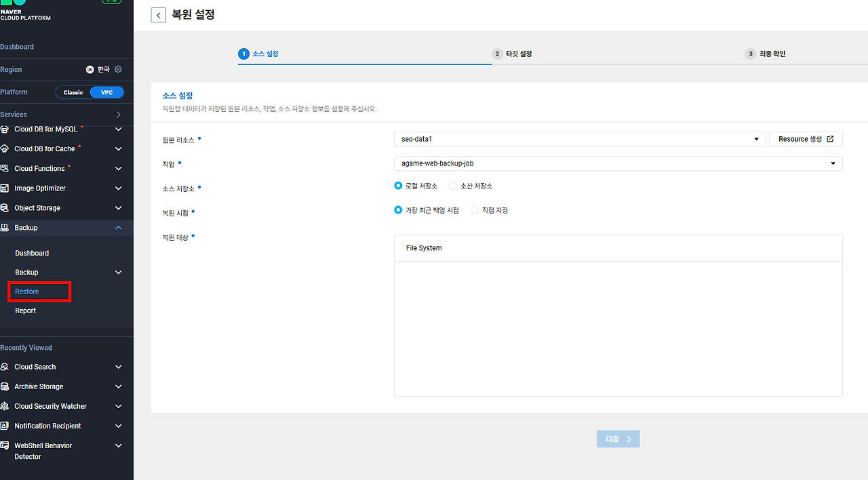Viewport: 868px width, 480px height.
Task: Expand Cloud DB for MySQL chevron
Action: tap(119, 129)
